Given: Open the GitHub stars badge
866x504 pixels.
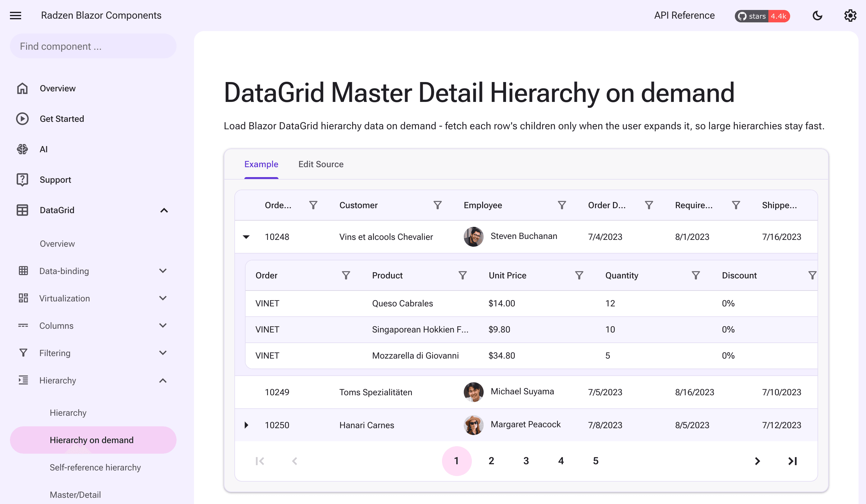Looking at the screenshot, I should click(x=762, y=16).
